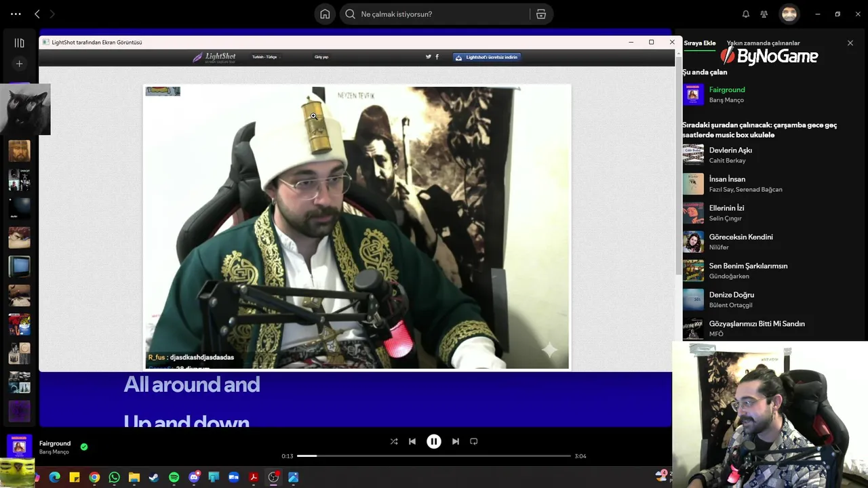Open Steam from the taskbar
Image resolution: width=868 pixels, height=488 pixels.
(154, 477)
